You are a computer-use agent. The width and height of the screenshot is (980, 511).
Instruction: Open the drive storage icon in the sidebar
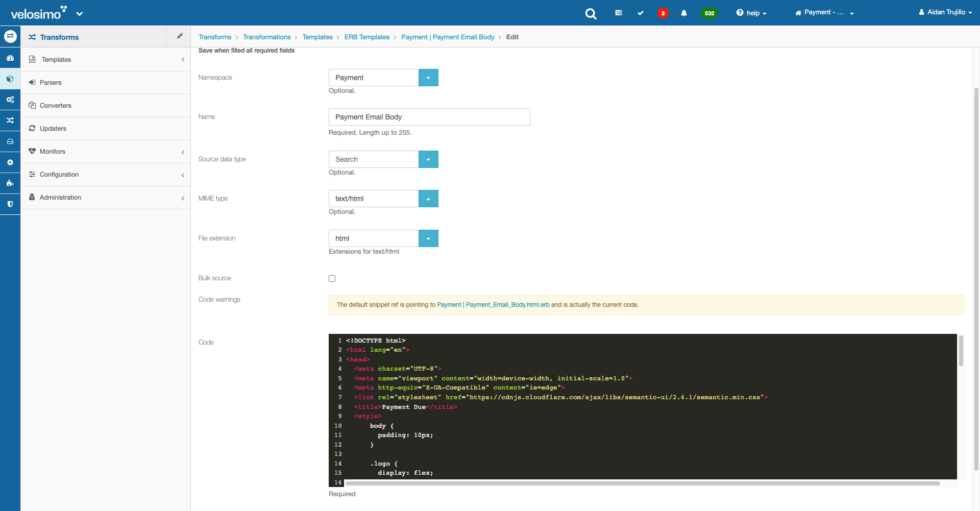click(10, 141)
